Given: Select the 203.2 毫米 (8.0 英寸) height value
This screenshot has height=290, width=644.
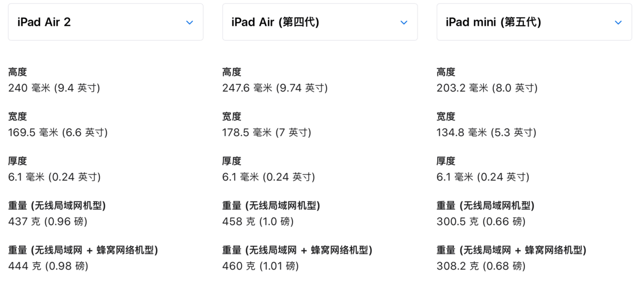Looking at the screenshot, I should (487, 88).
